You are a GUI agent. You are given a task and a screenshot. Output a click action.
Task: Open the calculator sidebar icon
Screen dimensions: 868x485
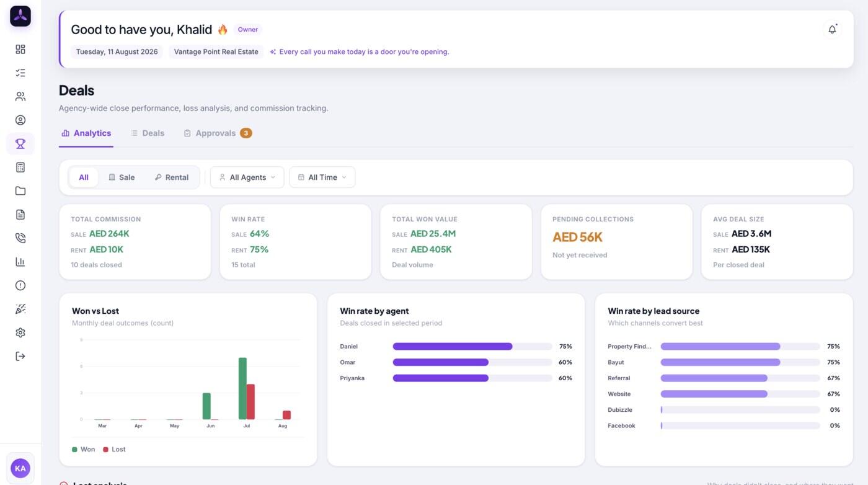point(20,167)
